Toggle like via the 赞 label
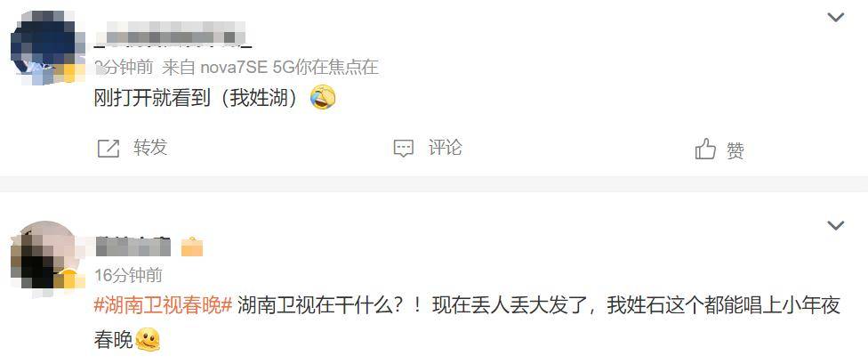This screenshot has width=868, height=364. 735,150
